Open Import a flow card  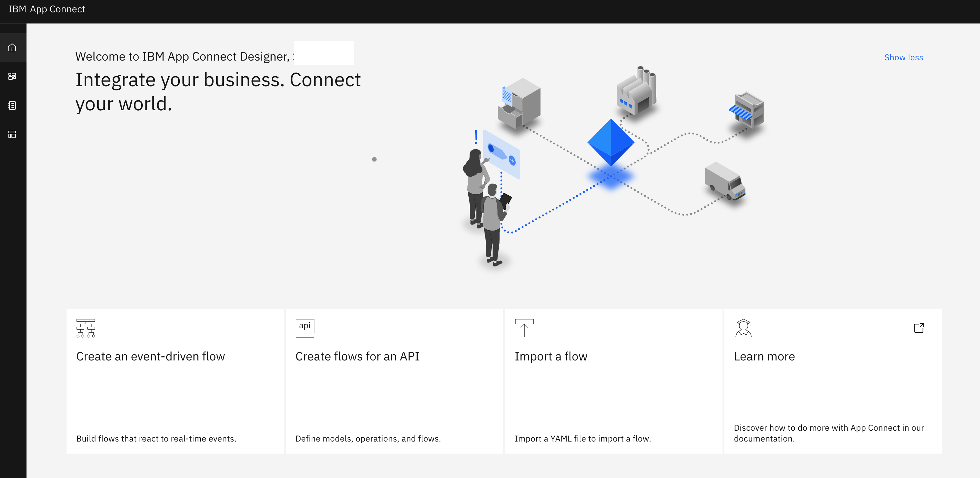[x=613, y=381]
